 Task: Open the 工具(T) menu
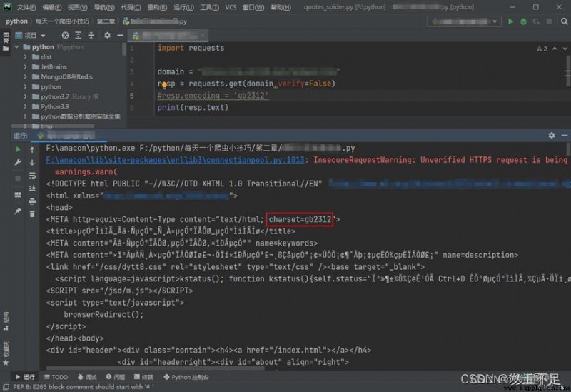click(209, 7)
